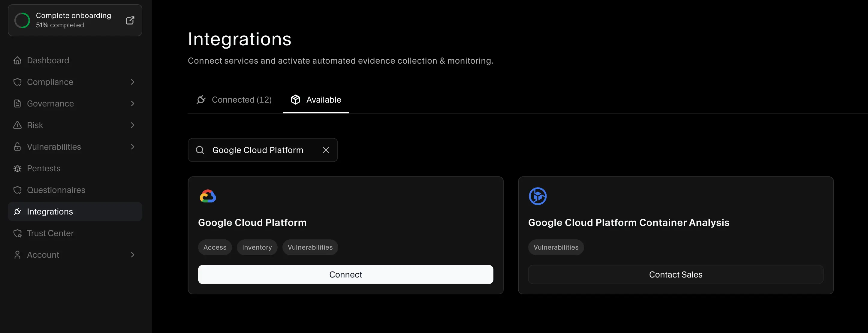
Task: Click Google Cloud Platform card title
Action: click(x=252, y=223)
